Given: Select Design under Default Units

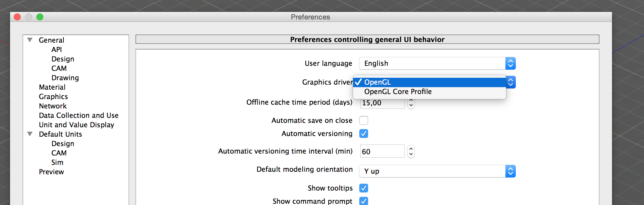Looking at the screenshot, I should pyautogui.click(x=63, y=144).
